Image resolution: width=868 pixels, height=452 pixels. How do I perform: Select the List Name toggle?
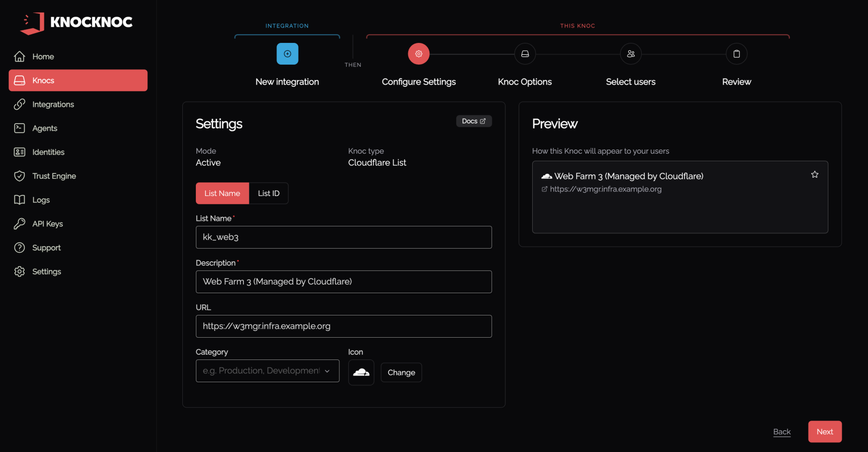click(x=222, y=193)
